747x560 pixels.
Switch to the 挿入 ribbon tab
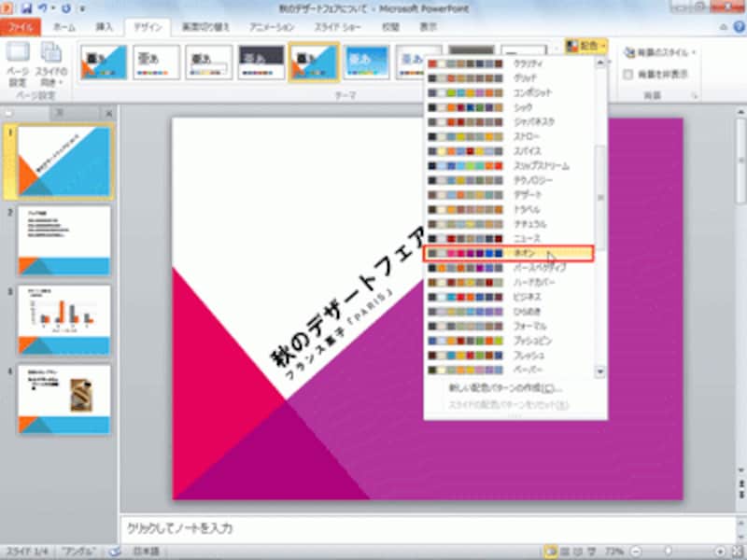point(105,27)
